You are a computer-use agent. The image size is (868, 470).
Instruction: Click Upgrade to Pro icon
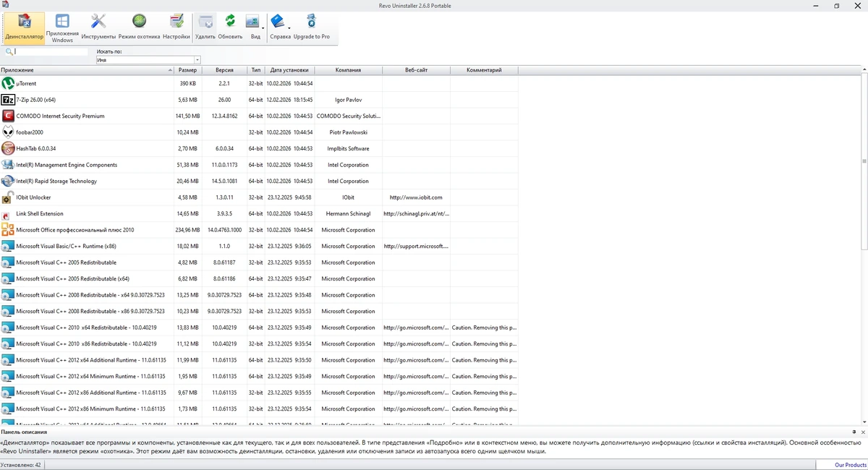(x=311, y=21)
